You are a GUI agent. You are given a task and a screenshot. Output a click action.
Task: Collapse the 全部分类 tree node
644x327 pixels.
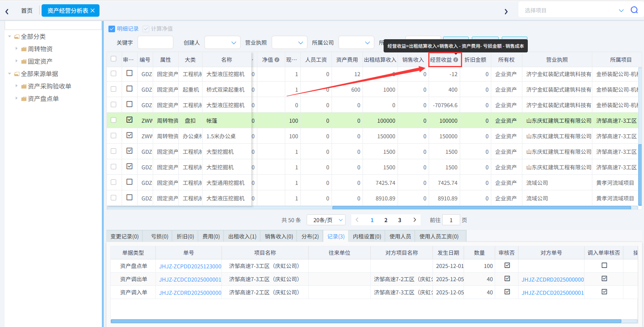click(x=10, y=37)
